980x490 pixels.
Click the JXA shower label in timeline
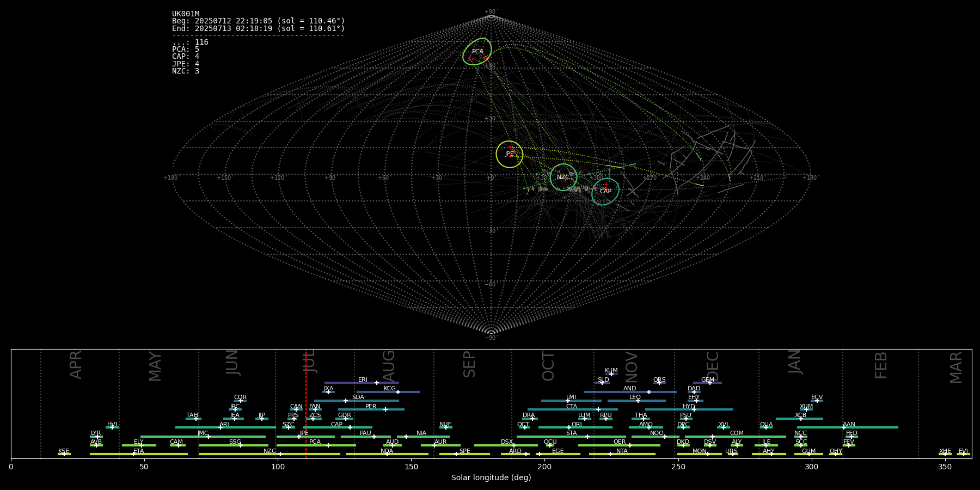[328, 389]
